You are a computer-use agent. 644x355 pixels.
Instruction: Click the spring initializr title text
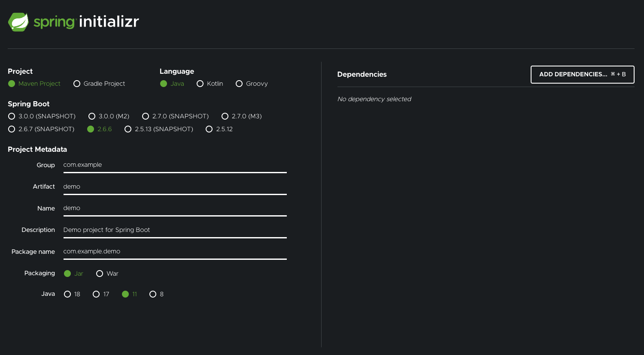86,21
